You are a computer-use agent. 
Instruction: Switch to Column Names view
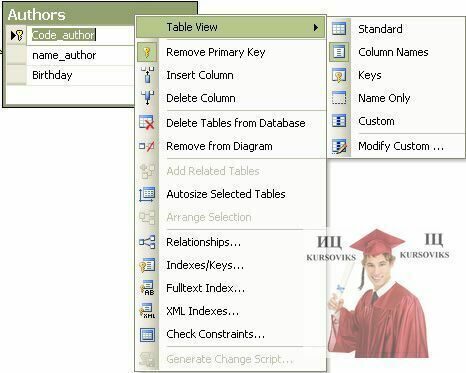point(397,52)
